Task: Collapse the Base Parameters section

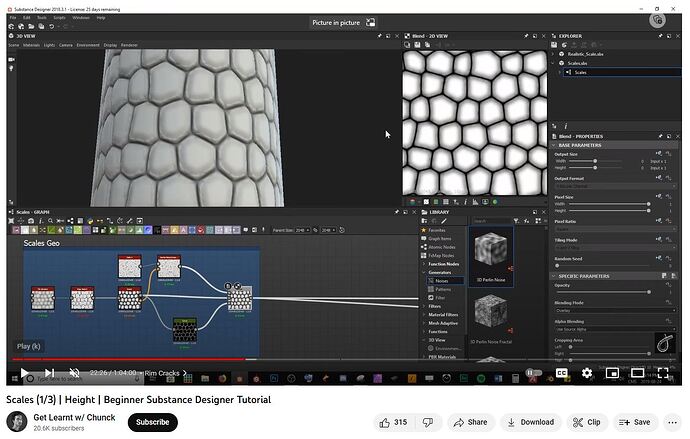Action: pyautogui.click(x=554, y=145)
